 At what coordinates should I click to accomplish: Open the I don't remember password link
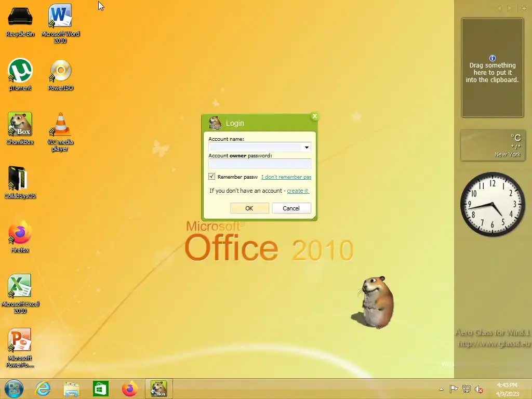[286, 177]
